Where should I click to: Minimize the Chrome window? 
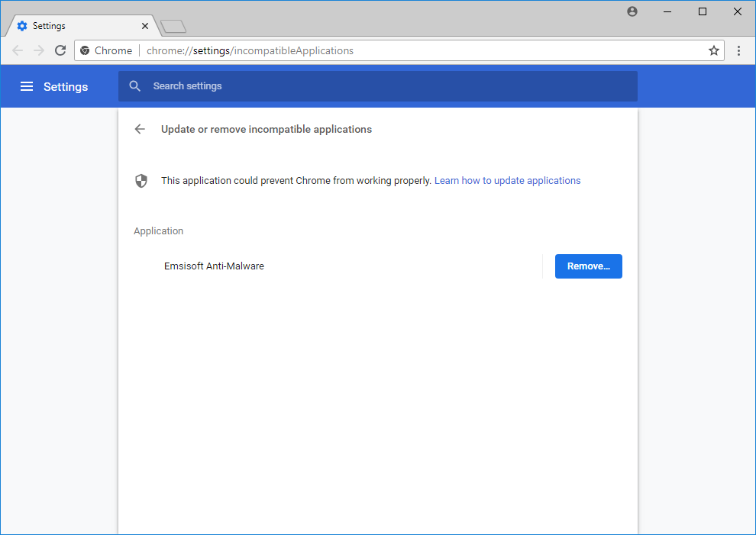pos(667,11)
